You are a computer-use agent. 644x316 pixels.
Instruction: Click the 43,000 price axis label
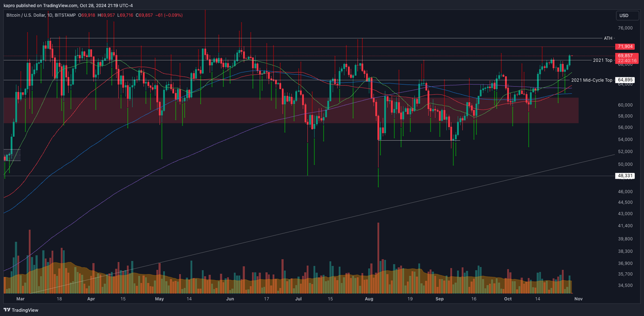[x=624, y=214]
